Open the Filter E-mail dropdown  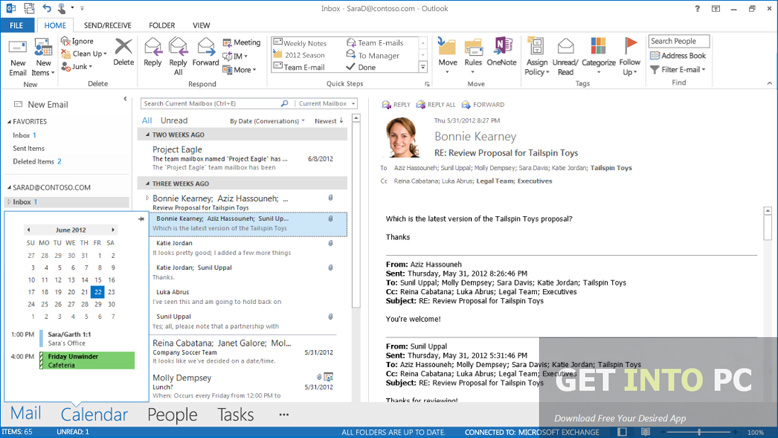click(678, 69)
